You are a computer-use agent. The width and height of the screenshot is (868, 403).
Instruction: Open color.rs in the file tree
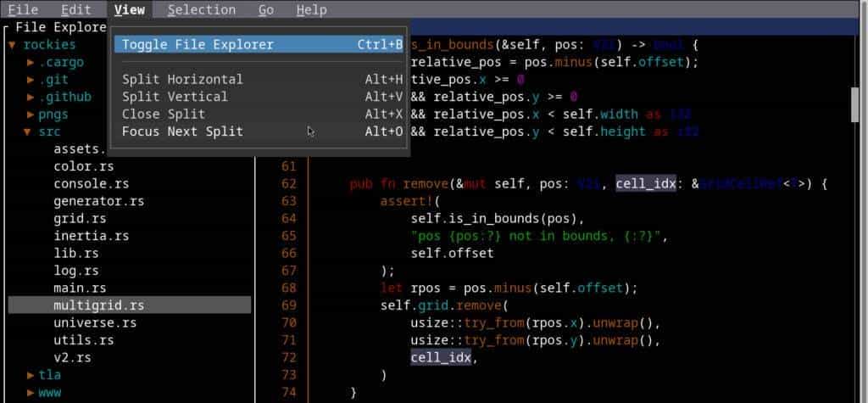click(x=84, y=166)
